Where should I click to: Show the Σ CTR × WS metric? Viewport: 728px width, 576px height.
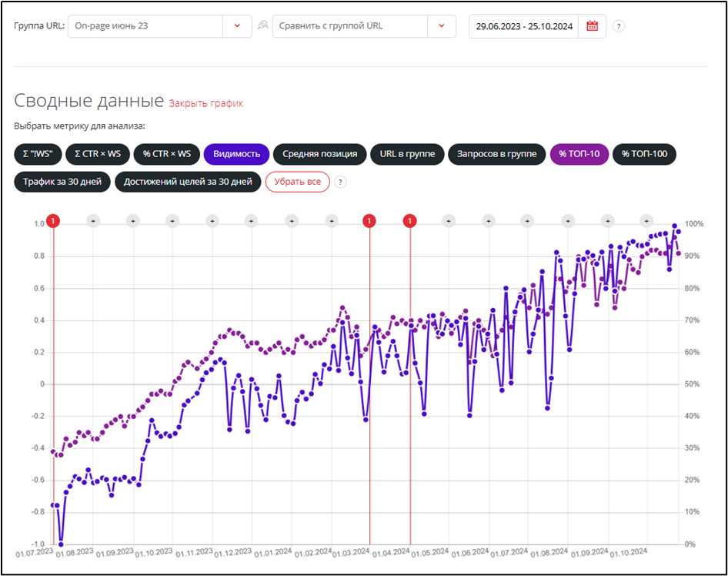pos(98,154)
